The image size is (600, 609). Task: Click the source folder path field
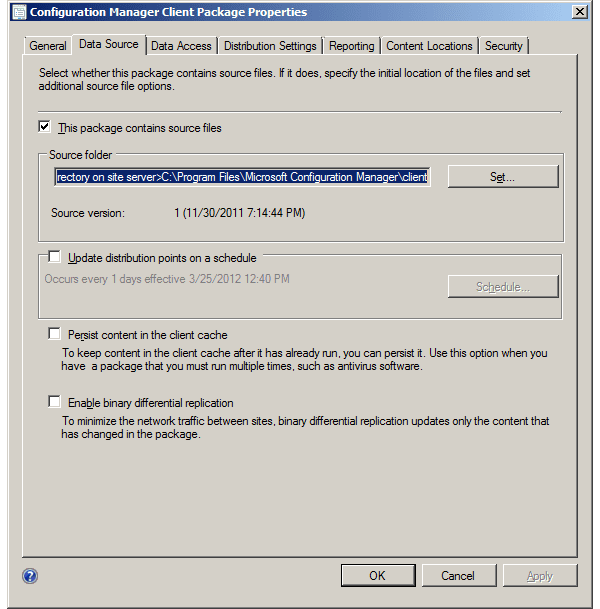click(242, 177)
